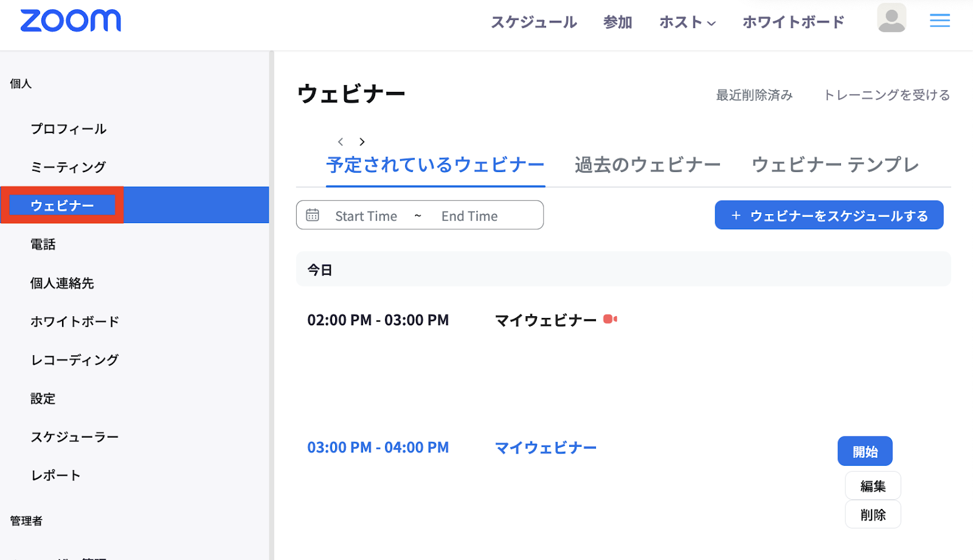This screenshot has width=973, height=560.
Task: Click the right tab-scroll arrow
Action: click(x=362, y=142)
